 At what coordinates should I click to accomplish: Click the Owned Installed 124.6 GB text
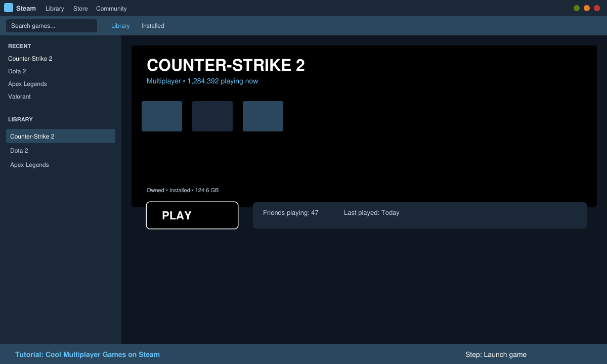click(x=183, y=191)
